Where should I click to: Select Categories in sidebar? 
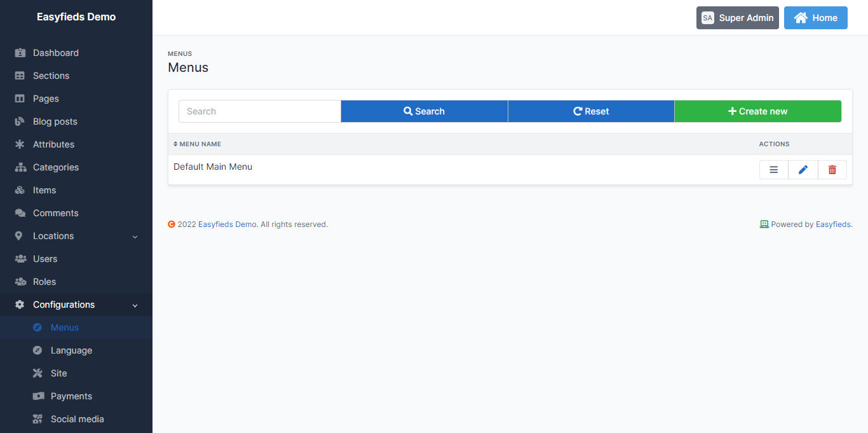[76, 167]
